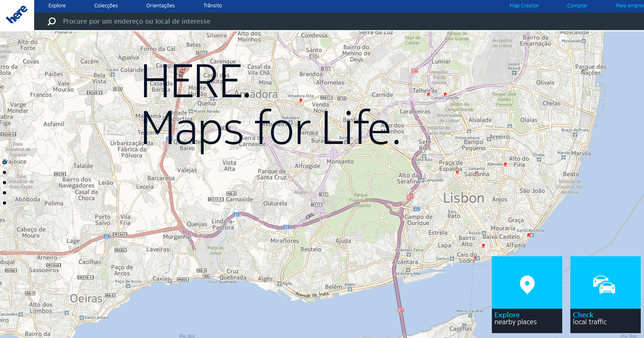Open the Colecções menu
This screenshot has height=338, width=644.
106,6
